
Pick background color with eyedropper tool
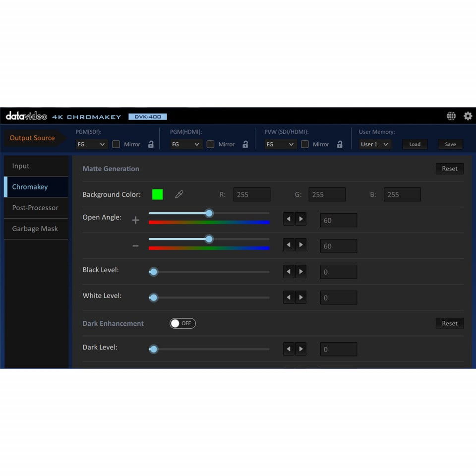179,194
